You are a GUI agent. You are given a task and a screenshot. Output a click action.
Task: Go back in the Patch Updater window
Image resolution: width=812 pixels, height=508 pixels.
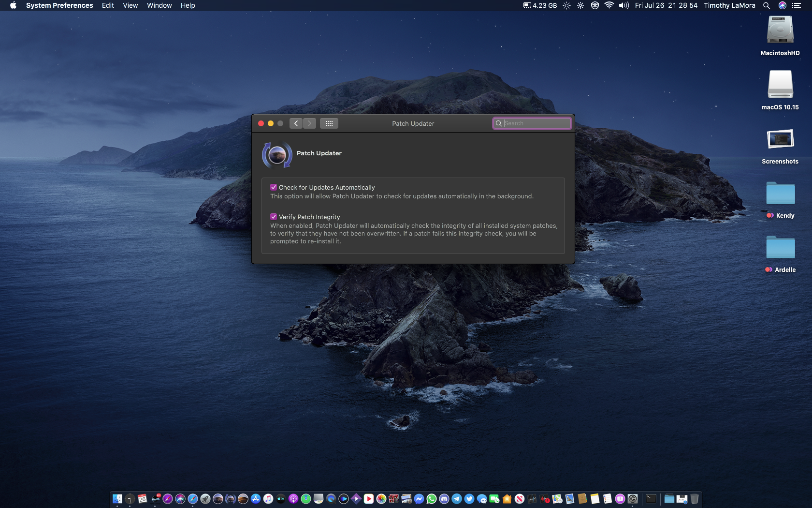pyautogui.click(x=296, y=123)
